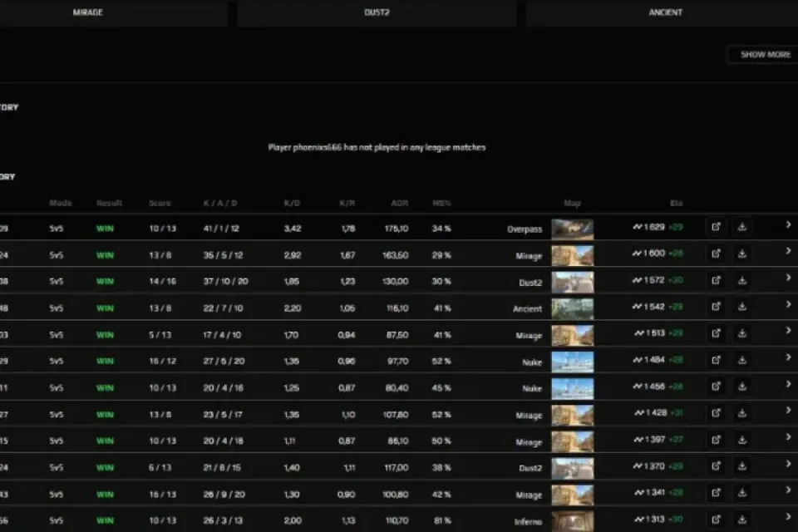Click the SHOW MORE button
Viewport: 798px width, 532px height.
765,55
